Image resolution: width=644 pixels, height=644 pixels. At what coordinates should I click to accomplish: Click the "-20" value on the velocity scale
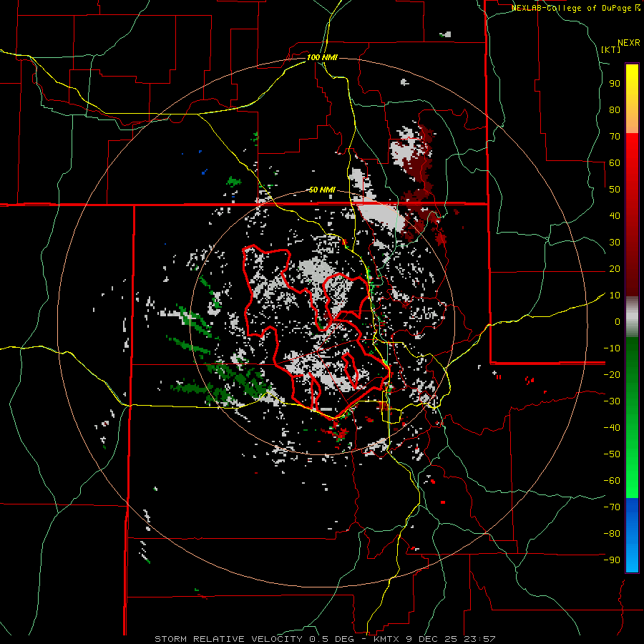coord(612,375)
